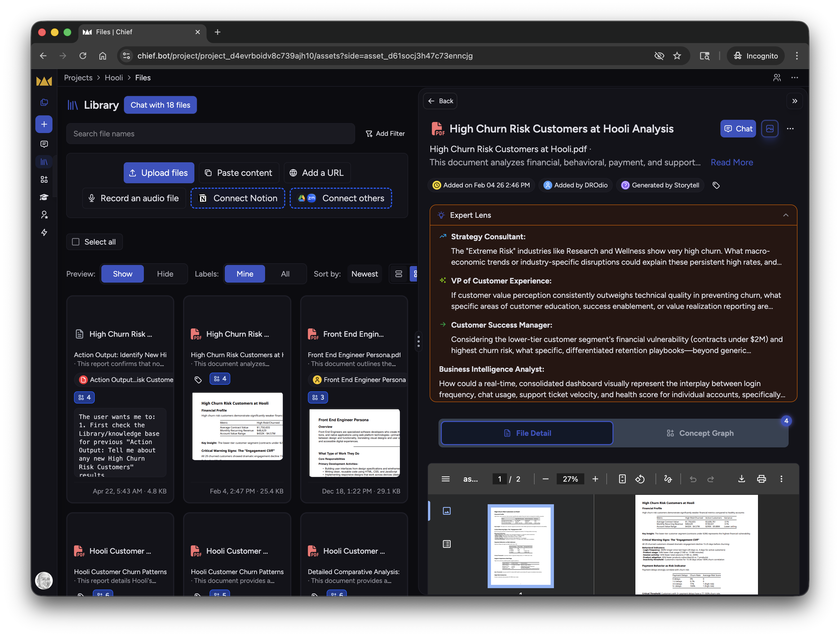Download the PDF file

click(741, 479)
